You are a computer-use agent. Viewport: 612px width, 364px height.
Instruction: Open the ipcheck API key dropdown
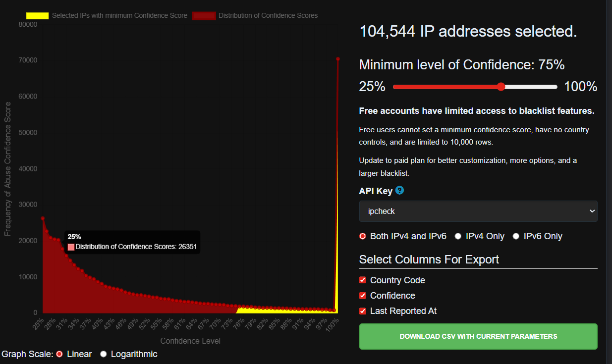[x=478, y=211]
